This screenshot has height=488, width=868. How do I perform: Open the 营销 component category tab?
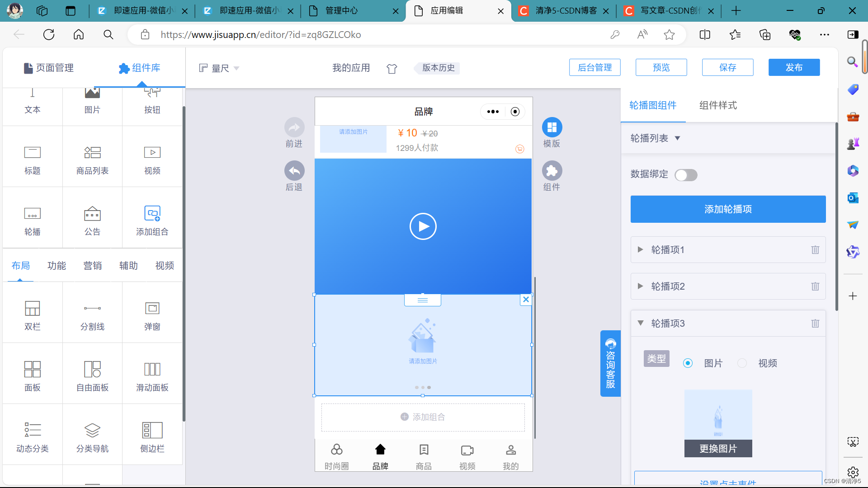(x=92, y=266)
